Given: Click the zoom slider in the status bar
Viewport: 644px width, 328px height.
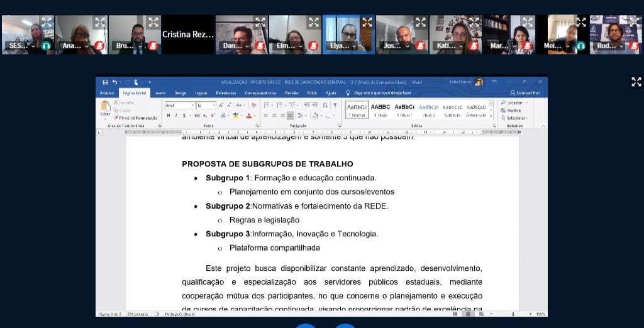Looking at the screenshot, I should [x=513, y=314].
